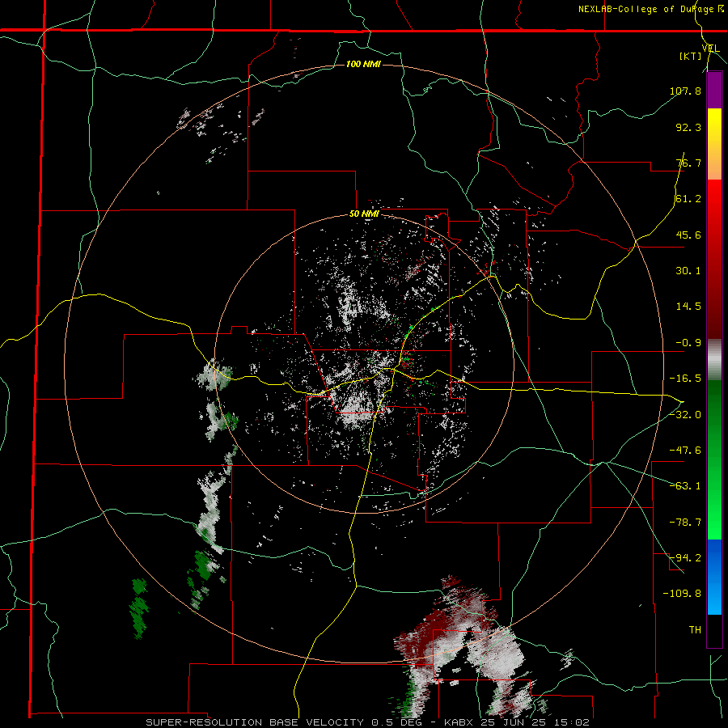The height and width of the screenshot is (728, 728).
Task: Select the -94.2 scale value
Action: (x=685, y=557)
